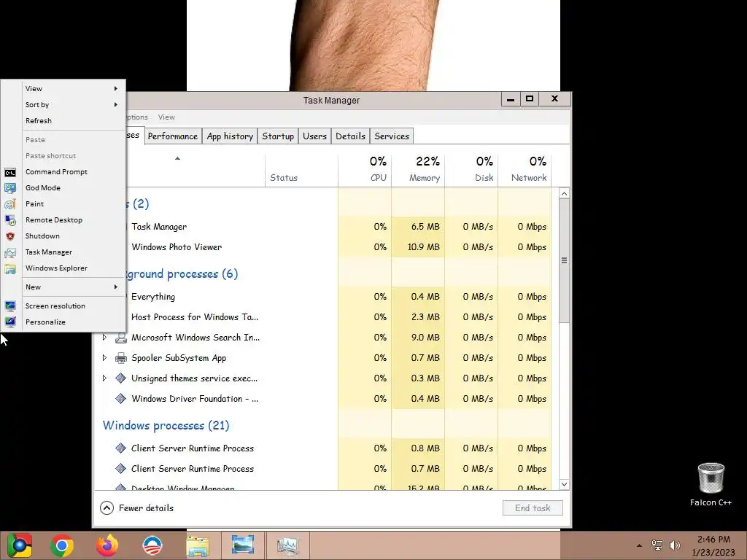747x560 pixels.
Task: Launch Firefox from the taskbar
Action: click(107, 545)
